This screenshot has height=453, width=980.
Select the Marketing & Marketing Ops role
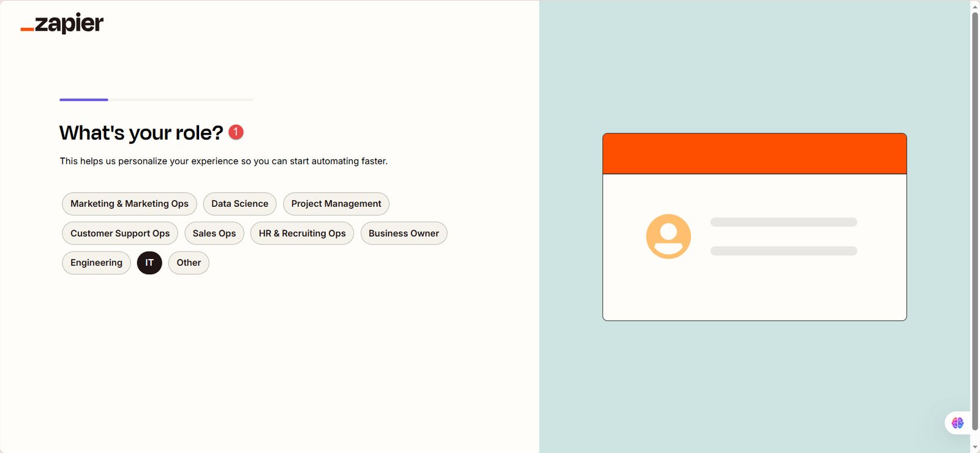(129, 204)
